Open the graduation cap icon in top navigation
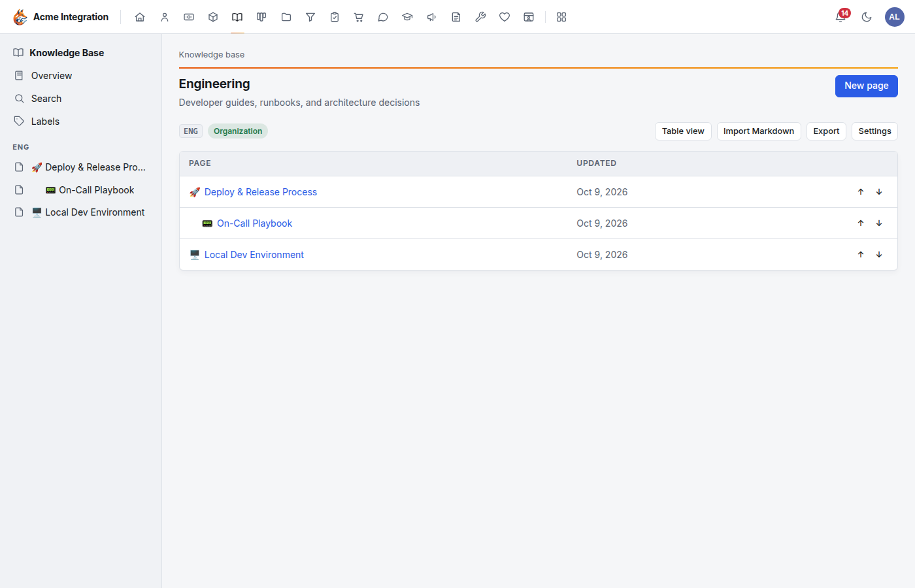Viewport: 915px width, 588px height. click(x=407, y=17)
